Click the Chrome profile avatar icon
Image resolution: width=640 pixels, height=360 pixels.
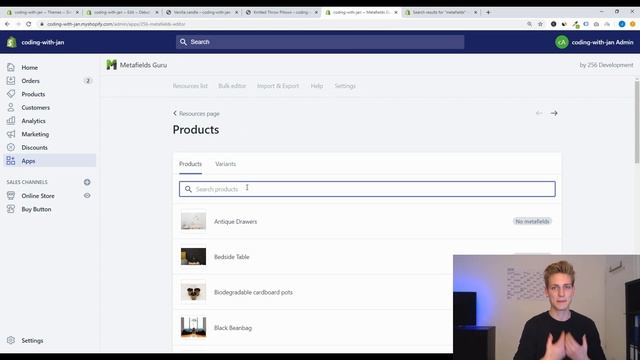pyautogui.click(x=622, y=24)
